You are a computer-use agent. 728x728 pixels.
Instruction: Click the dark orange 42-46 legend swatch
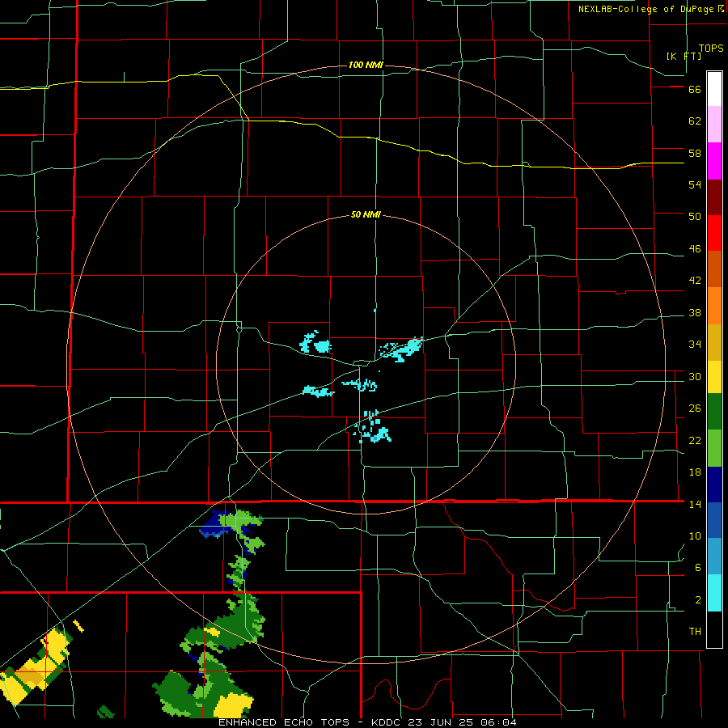coord(714,269)
